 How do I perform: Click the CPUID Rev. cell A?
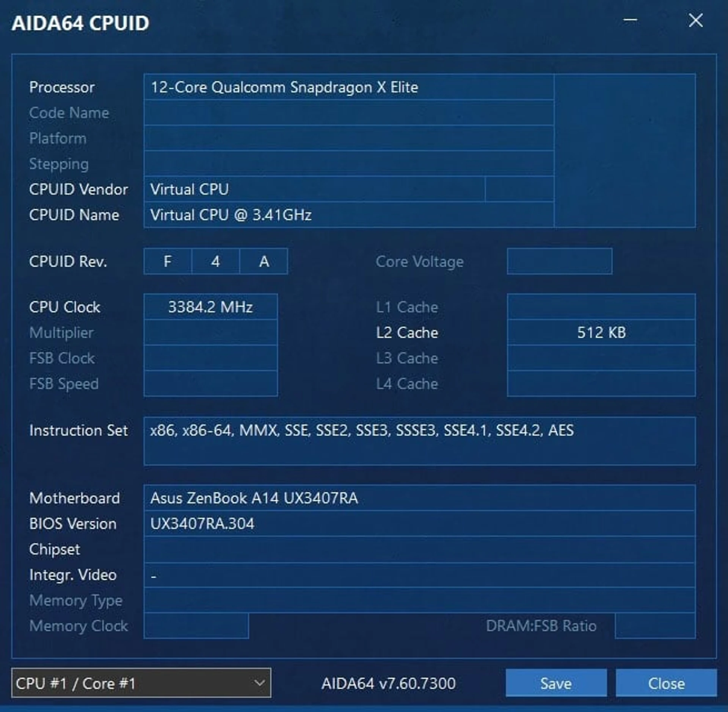pos(264,261)
